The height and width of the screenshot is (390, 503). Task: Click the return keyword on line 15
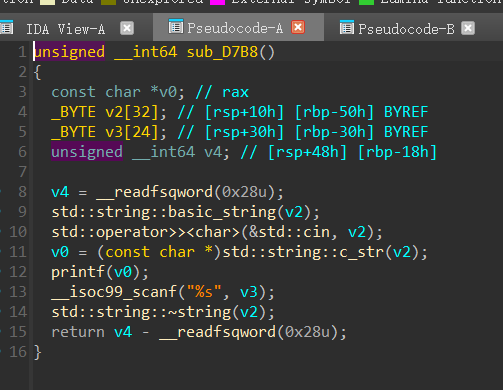78,332
